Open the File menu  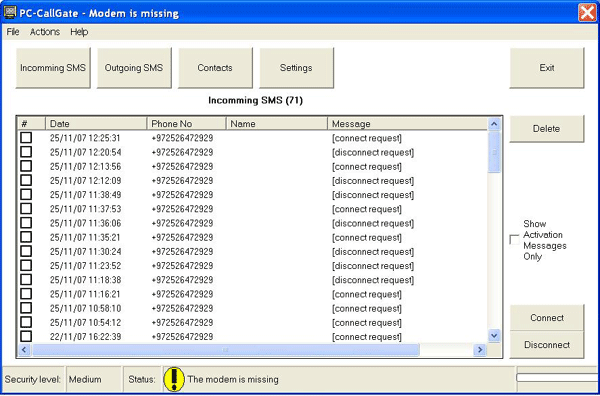point(13,32)
